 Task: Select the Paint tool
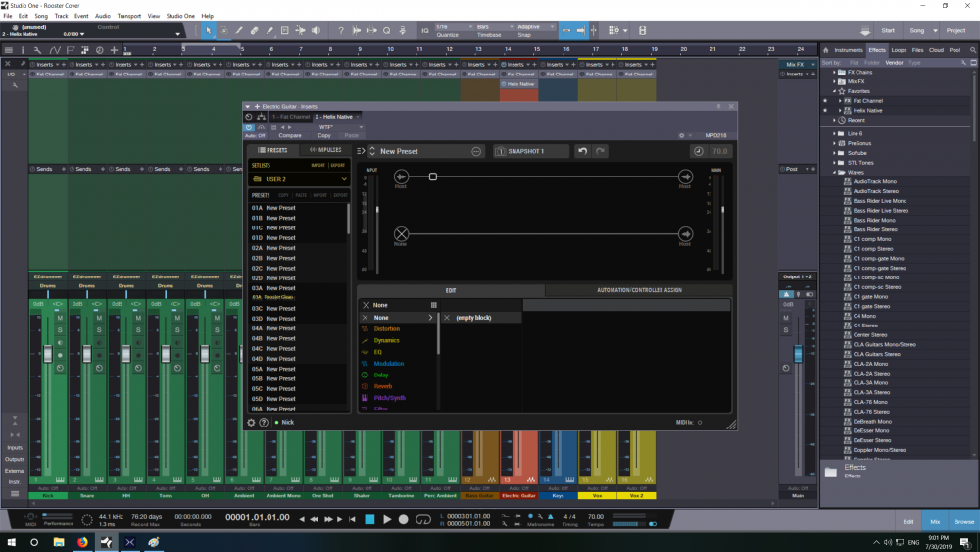pos(269,30)
